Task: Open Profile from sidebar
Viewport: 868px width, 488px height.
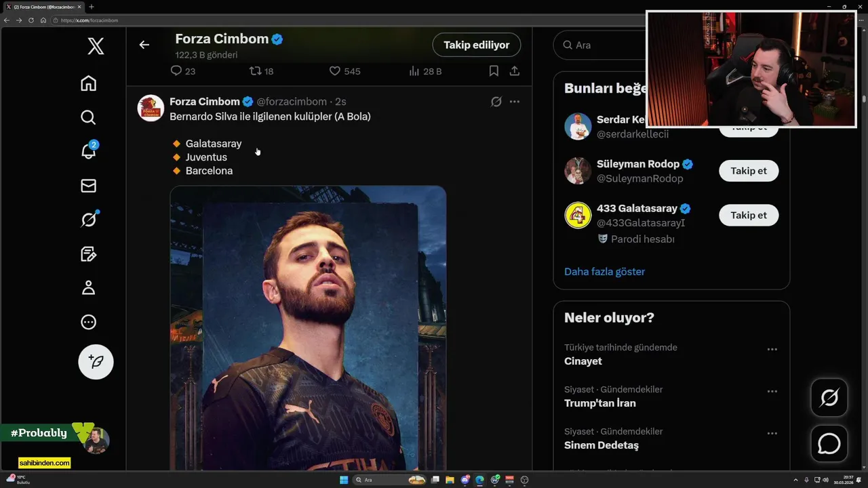Action: (x=88, y=288)
